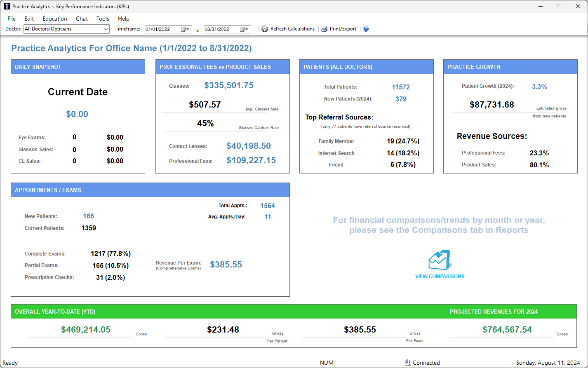The height and width of the screenshot is (368, 588).
Task: Click the 45% glasses capture rate
Action: pyautogui.click(x=205, y=123)
